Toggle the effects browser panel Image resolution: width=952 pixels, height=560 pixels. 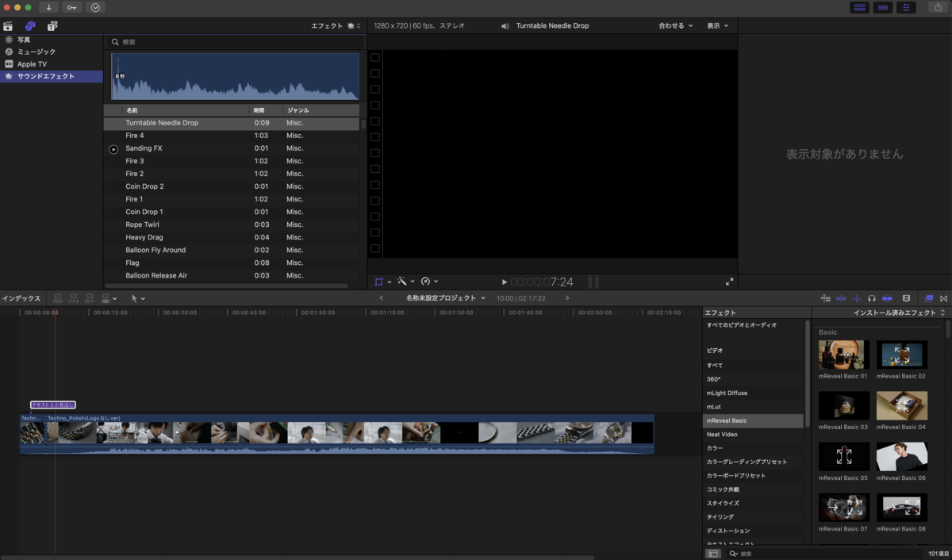click(x=928, y=298)
